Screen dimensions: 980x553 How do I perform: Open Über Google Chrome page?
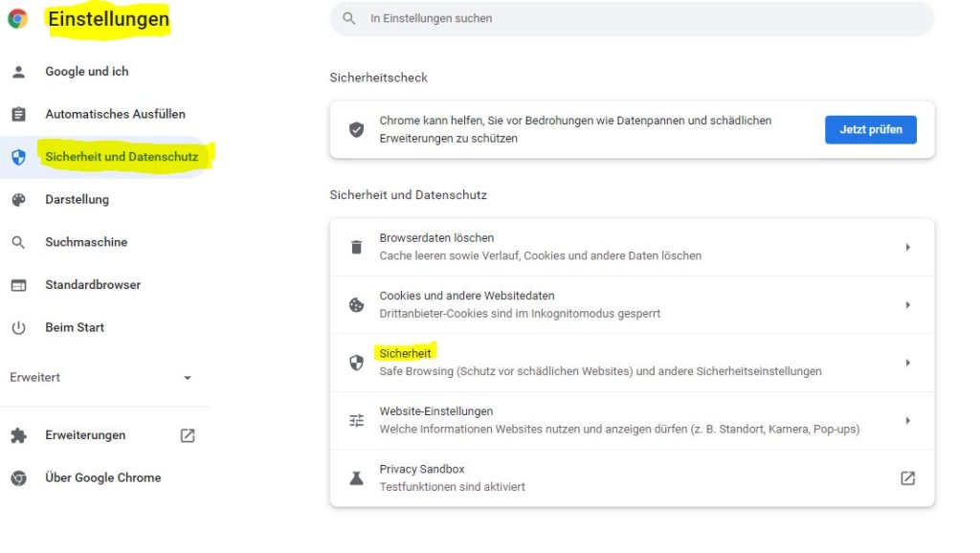[102, 478]
